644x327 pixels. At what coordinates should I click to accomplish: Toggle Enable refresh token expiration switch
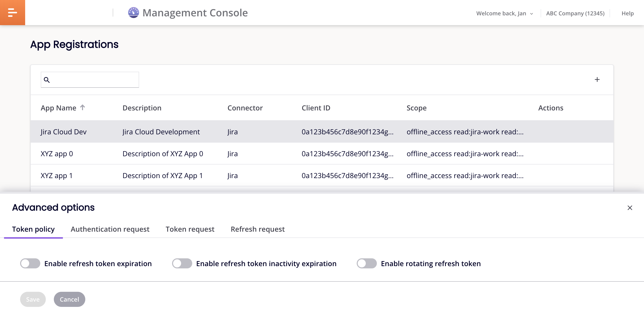pyautogui.click(x=30, y=263)
